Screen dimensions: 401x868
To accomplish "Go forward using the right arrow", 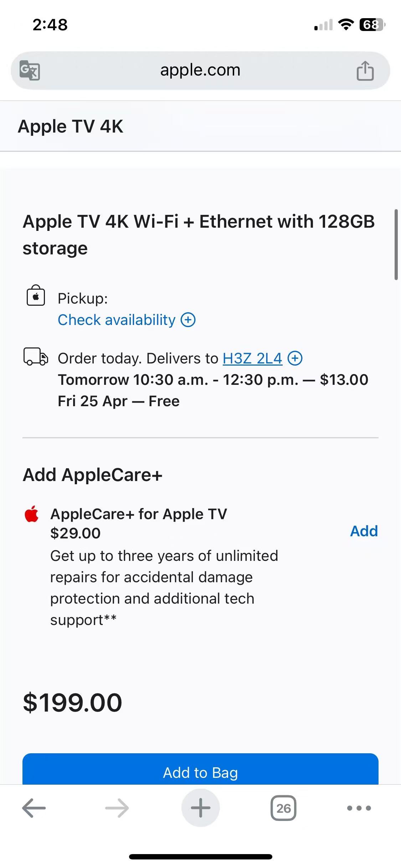I will pyautogui.click(x=117, y=808).
